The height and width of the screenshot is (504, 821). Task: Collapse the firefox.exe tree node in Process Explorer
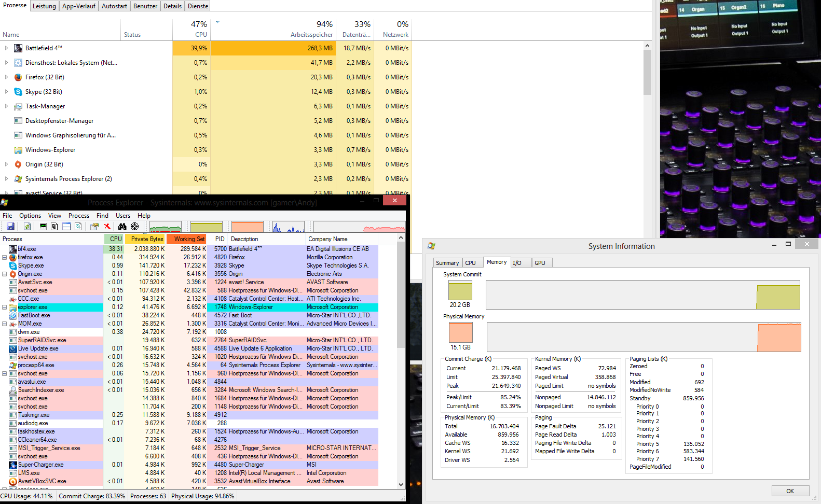(5, 257)
